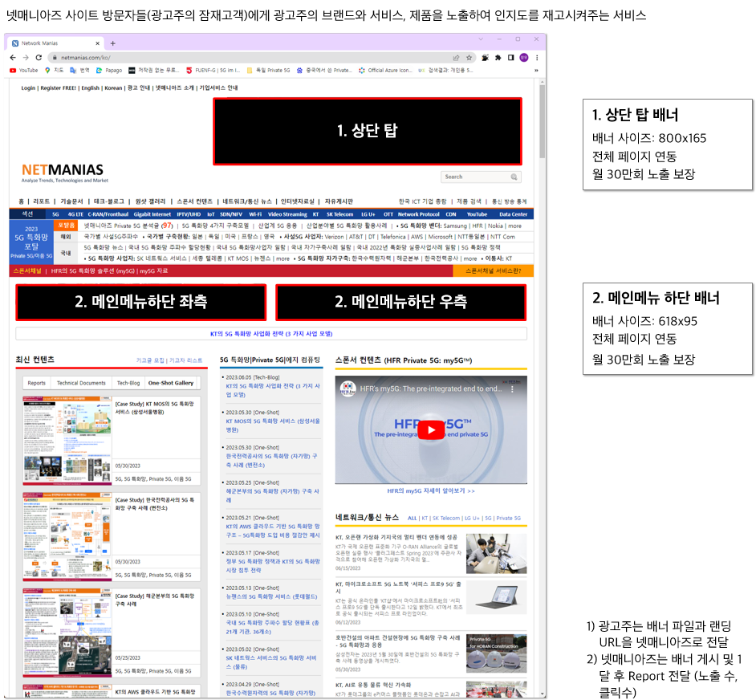Click the NETMANIAS logo

point(63,173)
